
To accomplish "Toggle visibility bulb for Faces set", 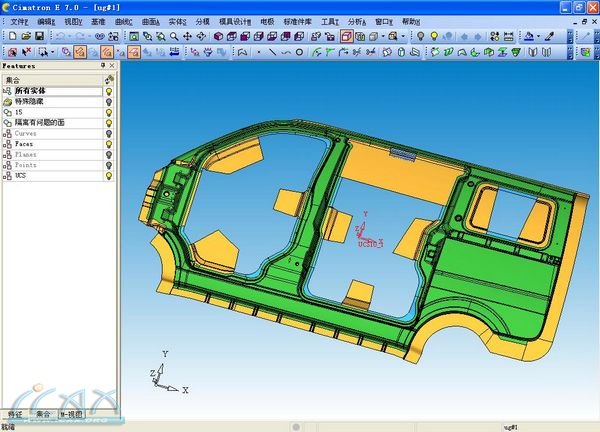I will coord(109,144).
